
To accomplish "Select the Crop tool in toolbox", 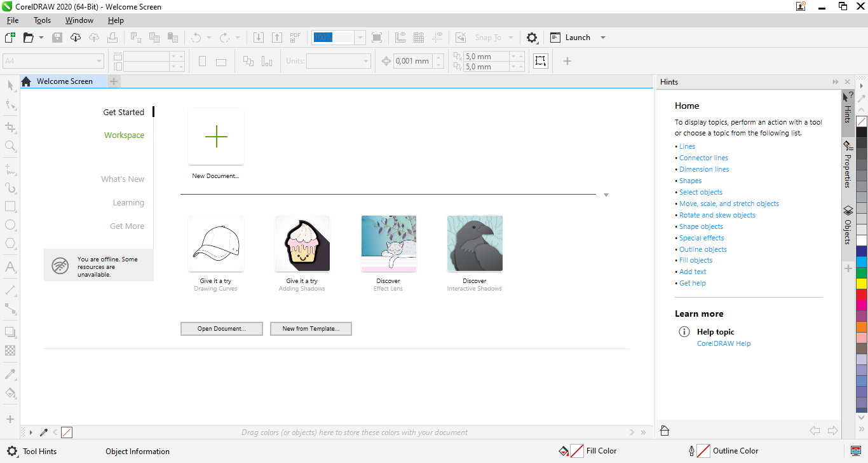I will (10, 127).
